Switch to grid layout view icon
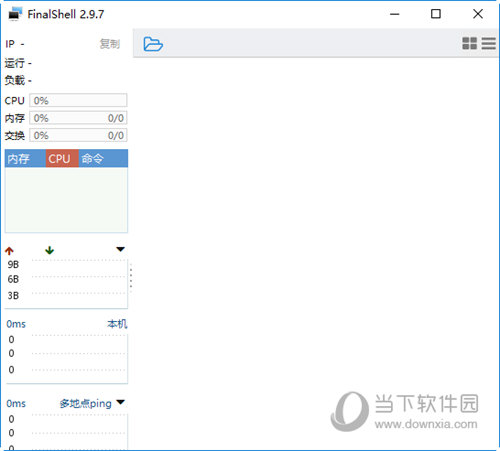Image resolution: width=500 pixels, height=451 pixels. (469, 43)
